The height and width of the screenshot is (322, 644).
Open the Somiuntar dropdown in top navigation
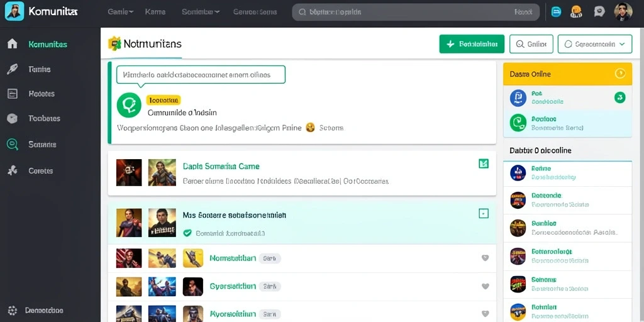tap(201, 12)
